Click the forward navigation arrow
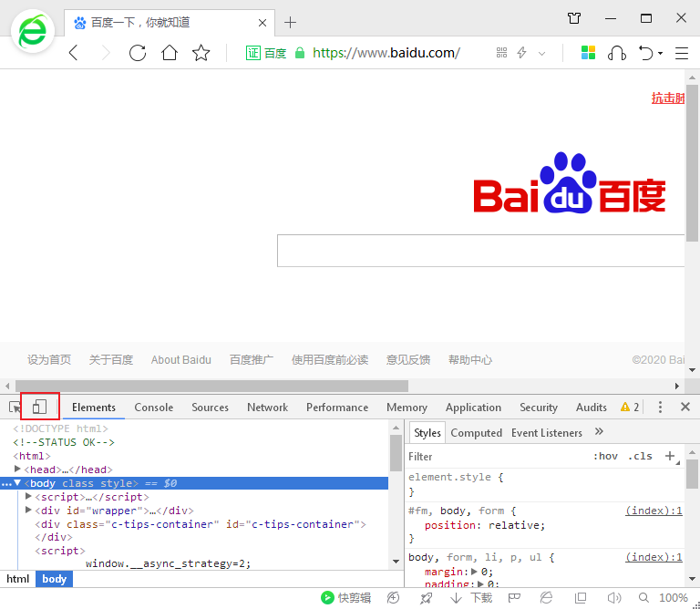Image resolution: width=700 pixels, height=609 pixels. (106, 53)
